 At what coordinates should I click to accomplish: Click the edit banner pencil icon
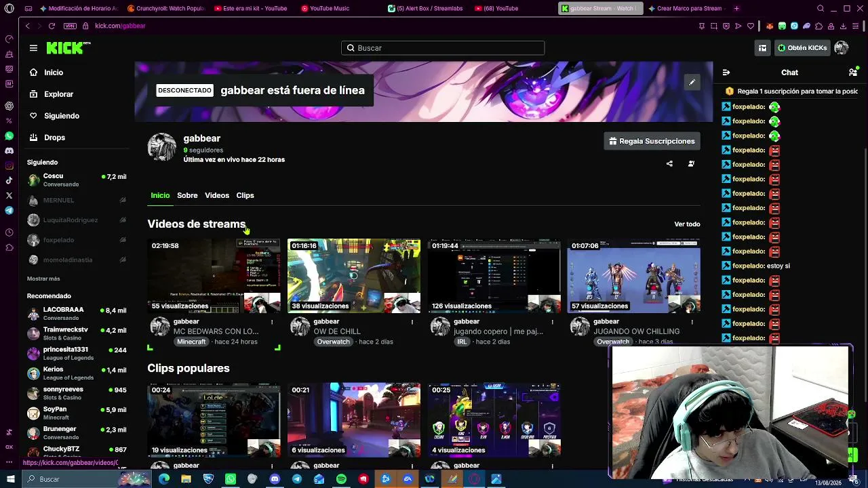click(x=692, y=83)
